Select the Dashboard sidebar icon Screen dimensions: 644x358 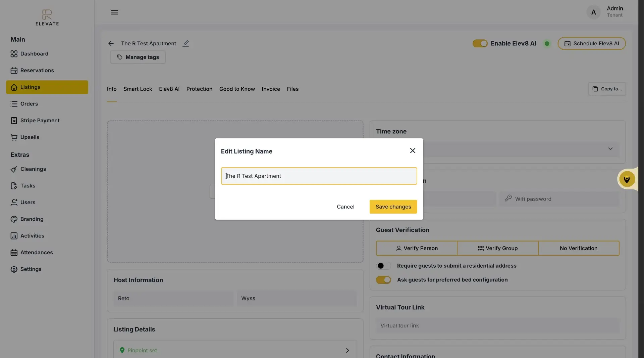pos(14,54)
